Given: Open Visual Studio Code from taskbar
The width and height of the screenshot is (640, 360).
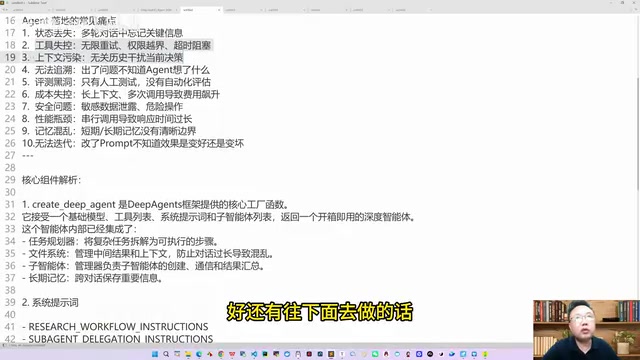Looking at the screenshot, I should (254, 354).
